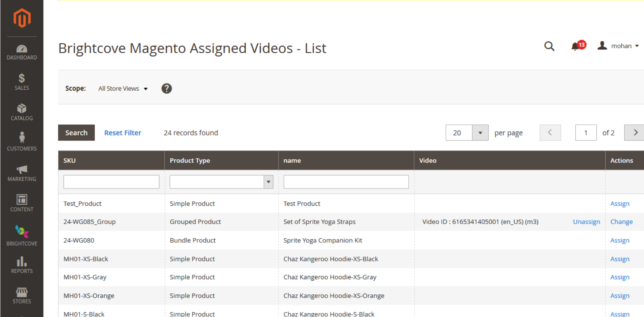Click Assign for Test_Product row
644x317 pixels.
[620, 204]
